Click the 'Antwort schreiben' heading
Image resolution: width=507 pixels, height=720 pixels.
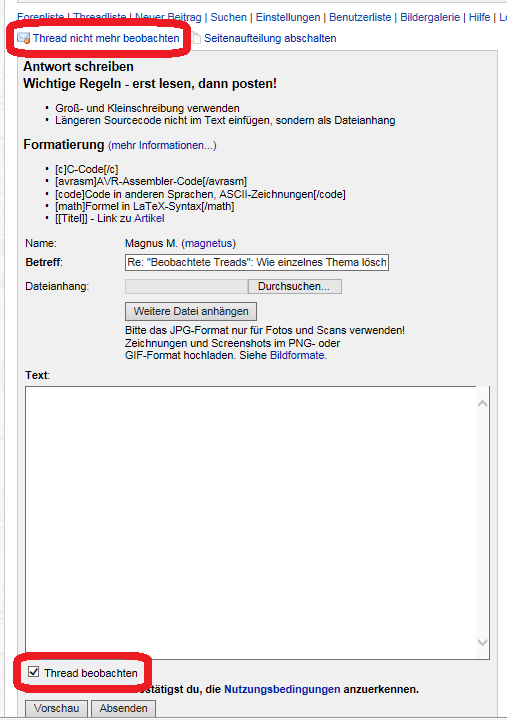point(79,67)
